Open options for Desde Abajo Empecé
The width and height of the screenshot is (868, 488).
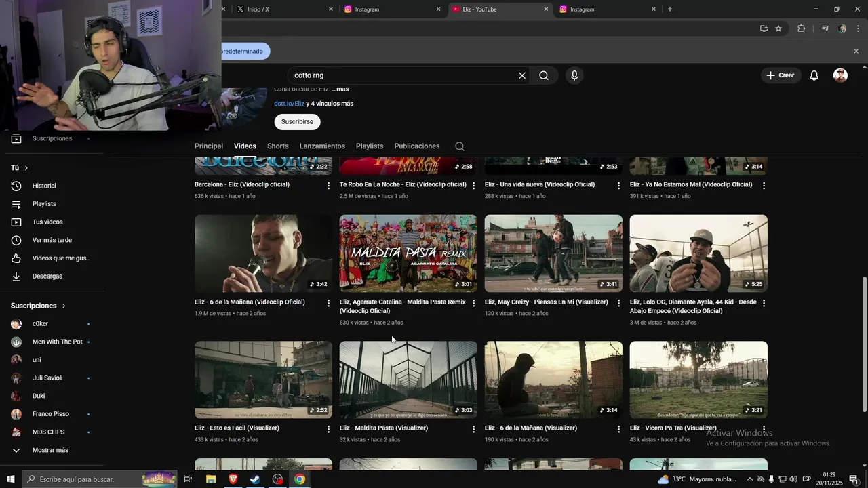pyautogui.click(x=764, y=303)
